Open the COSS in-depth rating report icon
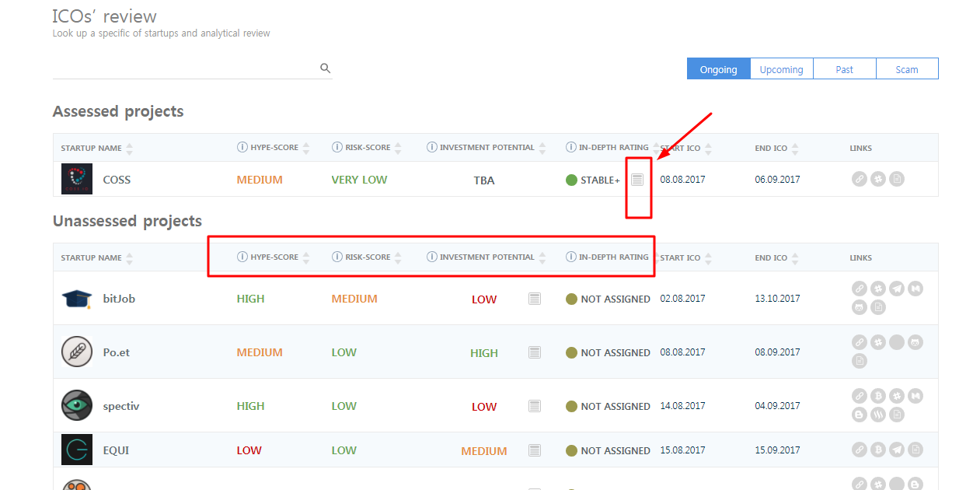This screenshot has height=490, width=980. tap(637, 180)
